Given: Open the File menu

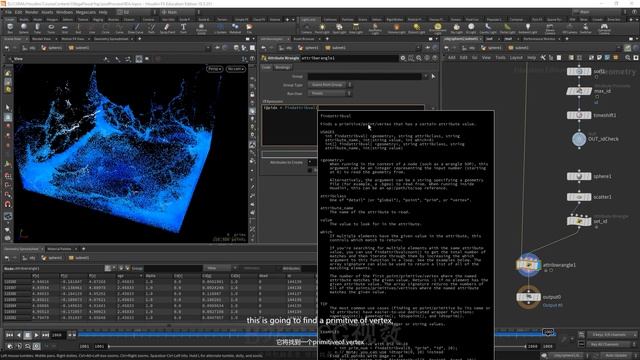Looking at the screenshot, I should (x=9, y=12).
